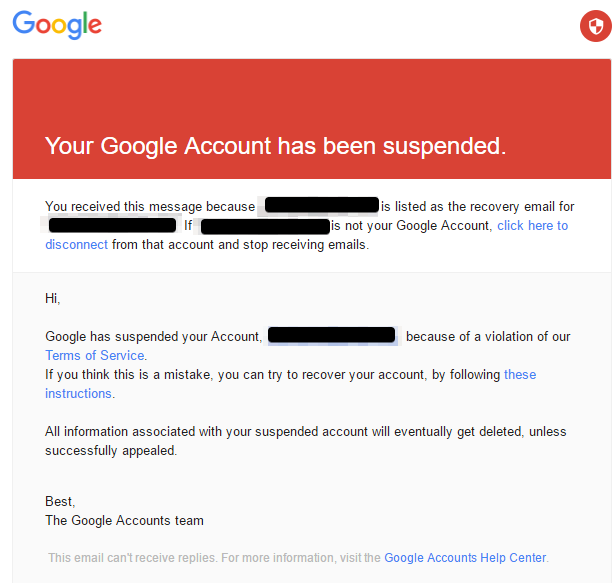616x583 pixels.
Task: Click the red shield security icon
Action: pos(594,27)
